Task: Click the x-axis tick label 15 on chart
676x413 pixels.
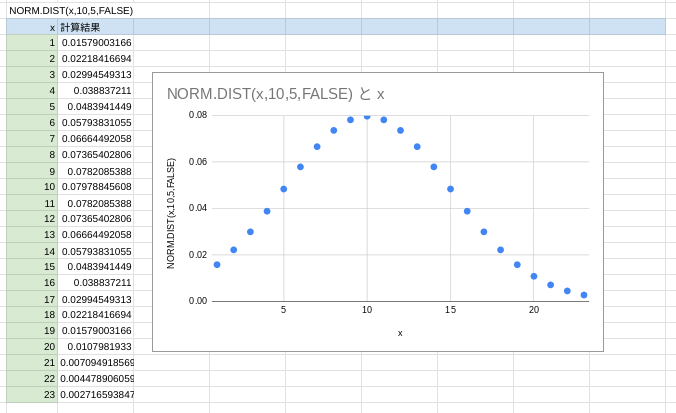Action: [451, 310]
